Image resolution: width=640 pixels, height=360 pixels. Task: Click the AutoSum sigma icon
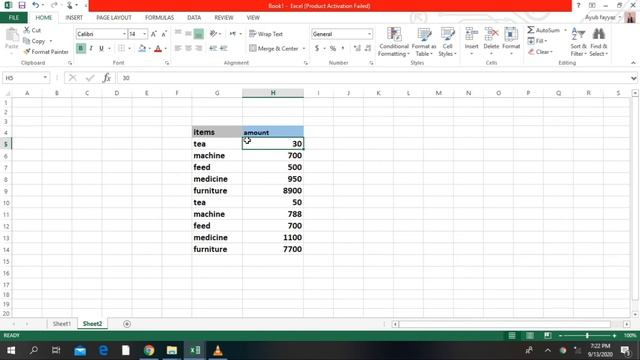531,30
